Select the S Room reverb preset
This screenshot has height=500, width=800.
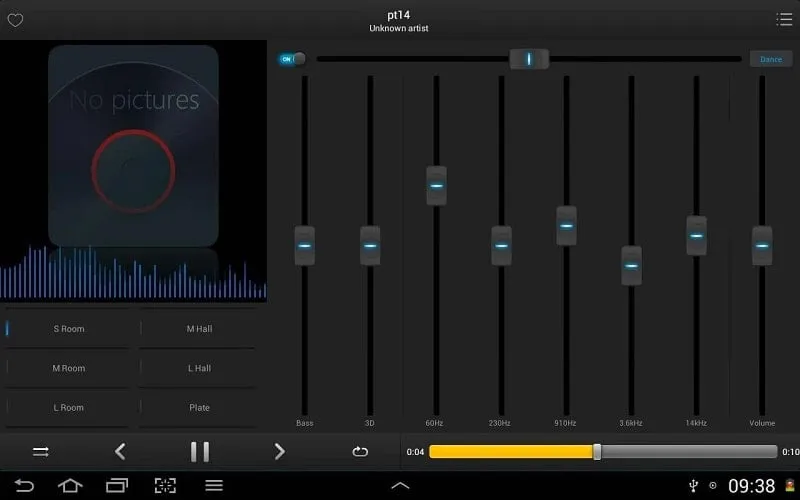[x=69, y=328]
